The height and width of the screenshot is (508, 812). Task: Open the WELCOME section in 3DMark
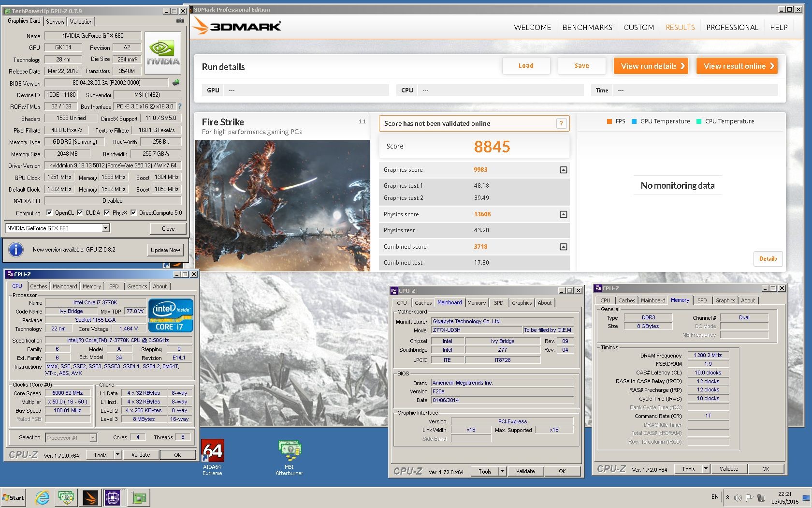coord(533,28)
